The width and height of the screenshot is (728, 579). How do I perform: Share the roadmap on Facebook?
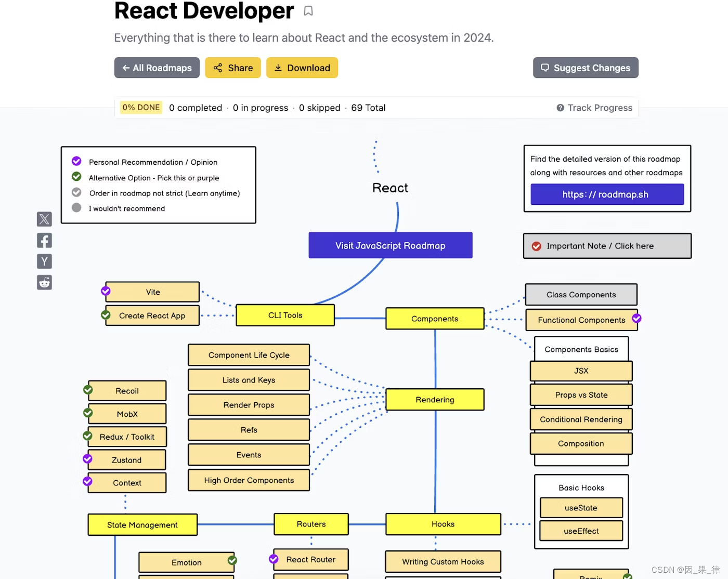point(44,240)
